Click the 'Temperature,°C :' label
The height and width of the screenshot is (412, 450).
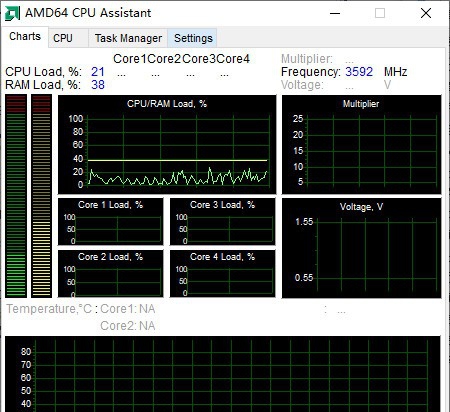[52, 309]
